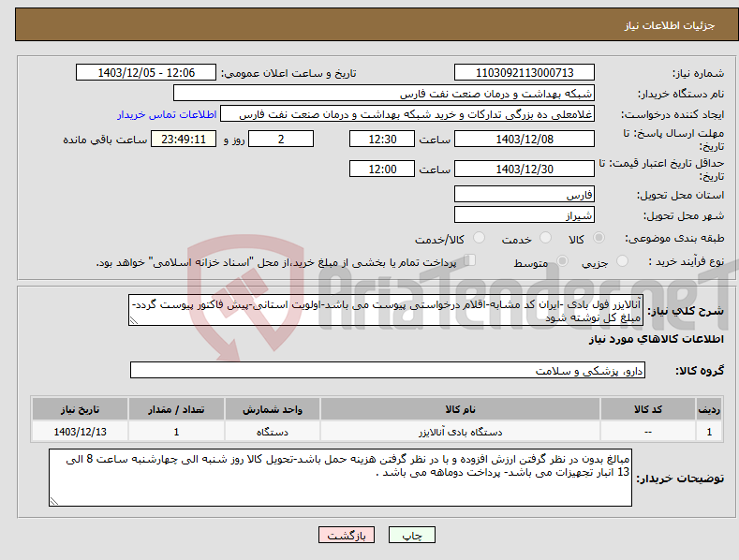Image resolution: width=739 pixels, height=560 pixels.
Task: Click the تاریخ نیاز column header
Action: (81, 409)
